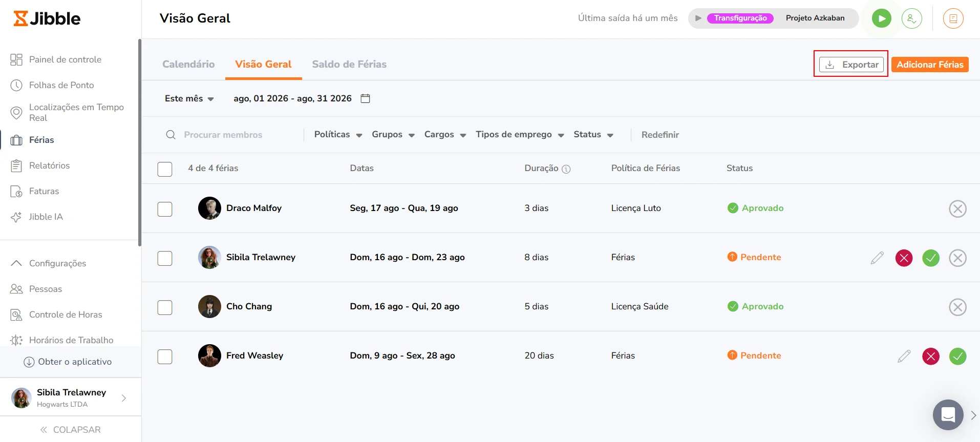Click Duração info icon
Image resolution: width=980 pixels, height=442 pixels.
(x=566, y=169)
